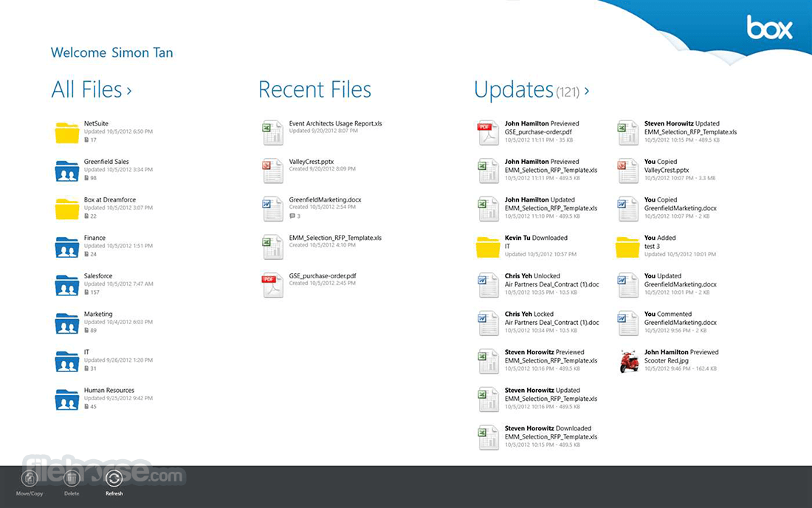Click the Delete icon in the app bar
Image resolution: width=812 pixels, height=508 pixels.
pyautogui.click(x=72, y=478)
